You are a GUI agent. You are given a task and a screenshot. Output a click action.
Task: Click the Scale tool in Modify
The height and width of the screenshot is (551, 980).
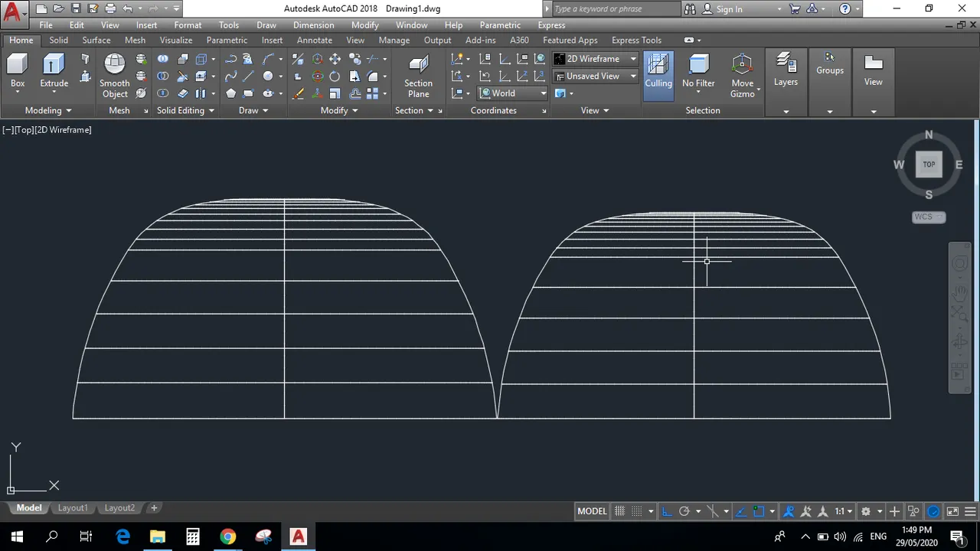[335, 93]
